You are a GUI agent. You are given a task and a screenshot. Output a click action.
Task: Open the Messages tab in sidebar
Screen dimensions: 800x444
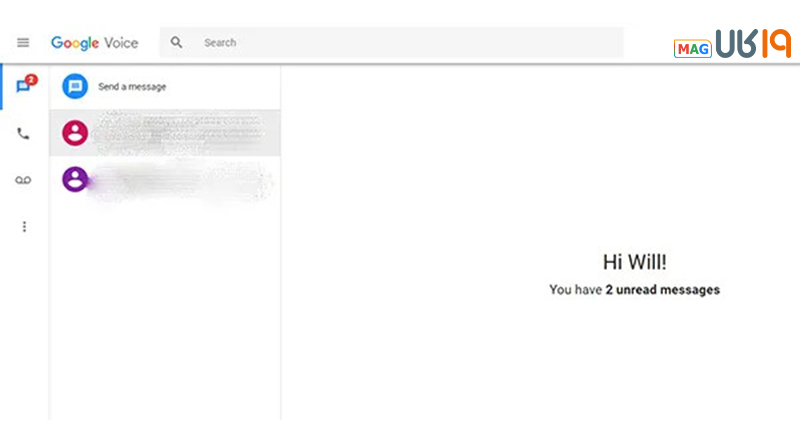[23, 87]
